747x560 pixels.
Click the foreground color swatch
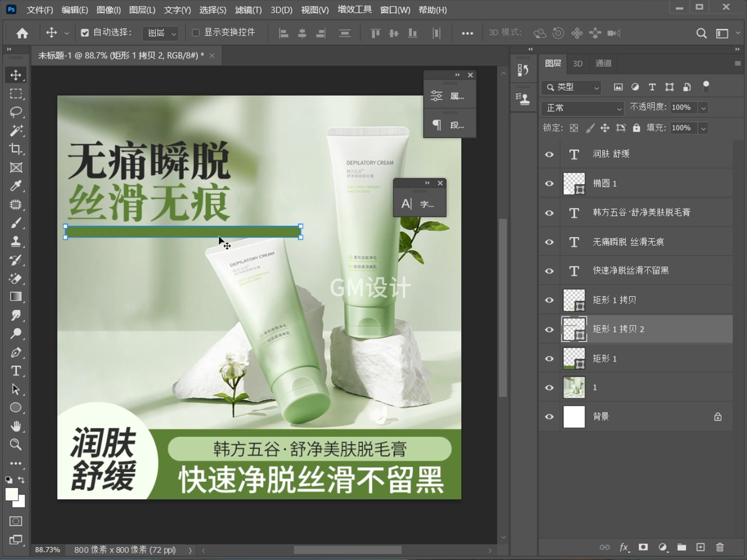pos(12,495)
